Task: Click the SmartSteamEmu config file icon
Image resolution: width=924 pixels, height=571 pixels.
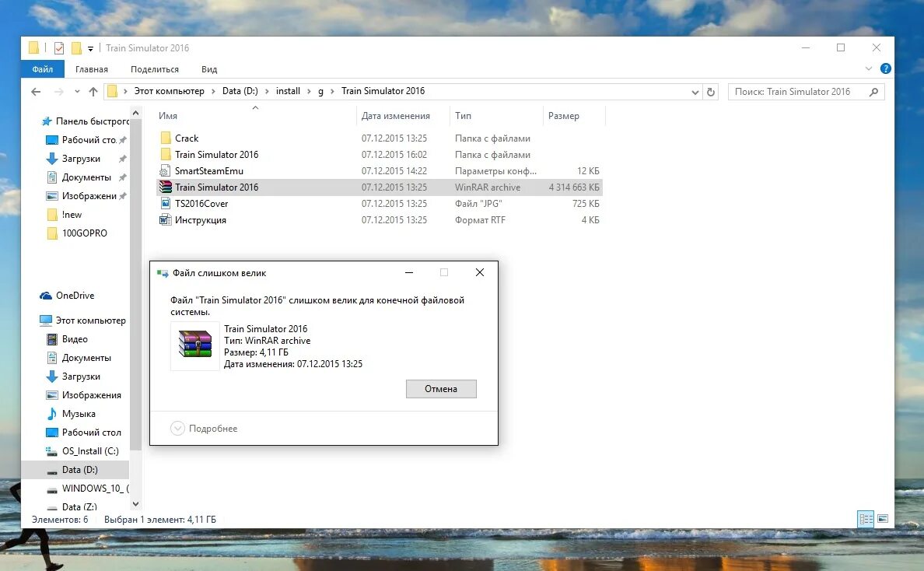Action: pos(165,171)
